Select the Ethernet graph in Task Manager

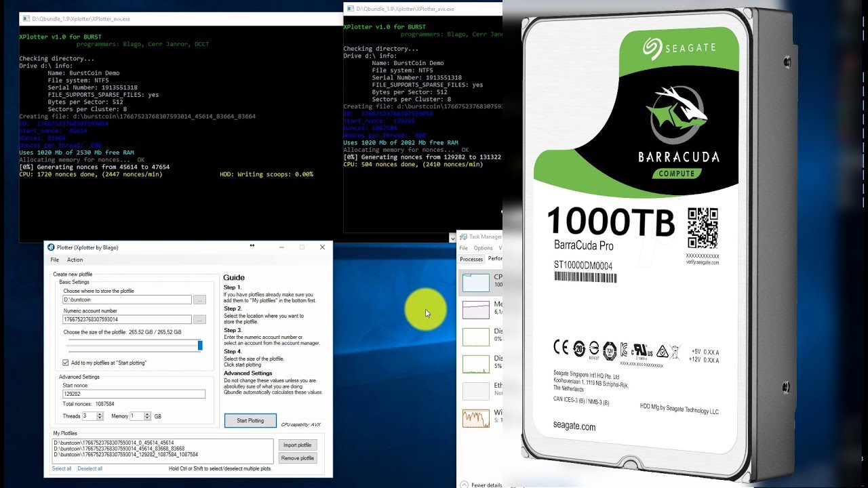(476, 391)
